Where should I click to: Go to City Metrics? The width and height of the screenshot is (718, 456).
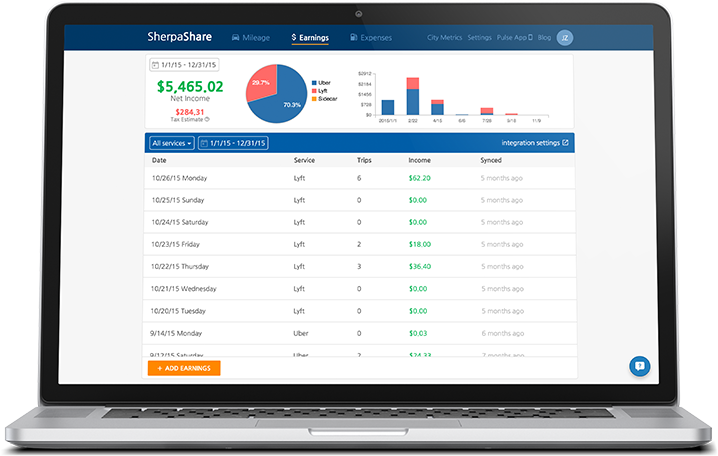(444, 38)
